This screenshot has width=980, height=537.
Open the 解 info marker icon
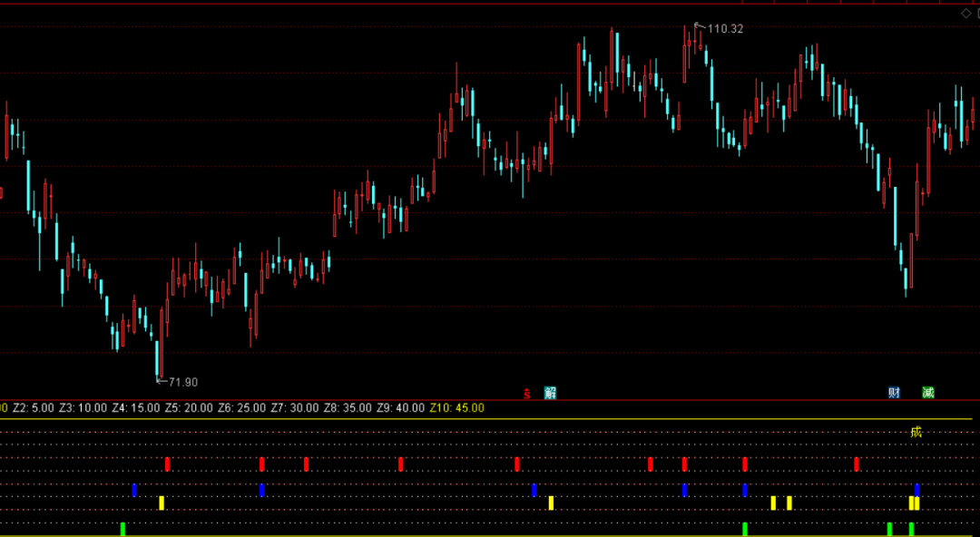[x=550, y=393]
